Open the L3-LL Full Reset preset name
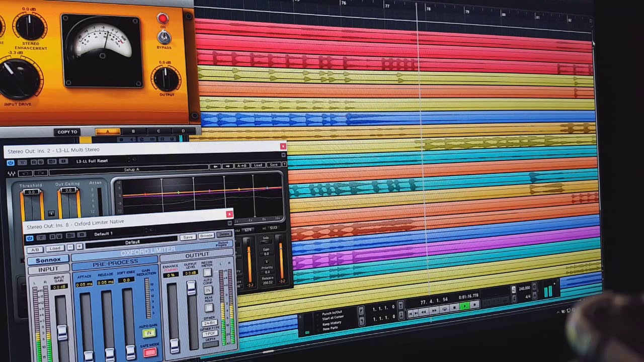The image size is (644, 362). tap(92, 161)
